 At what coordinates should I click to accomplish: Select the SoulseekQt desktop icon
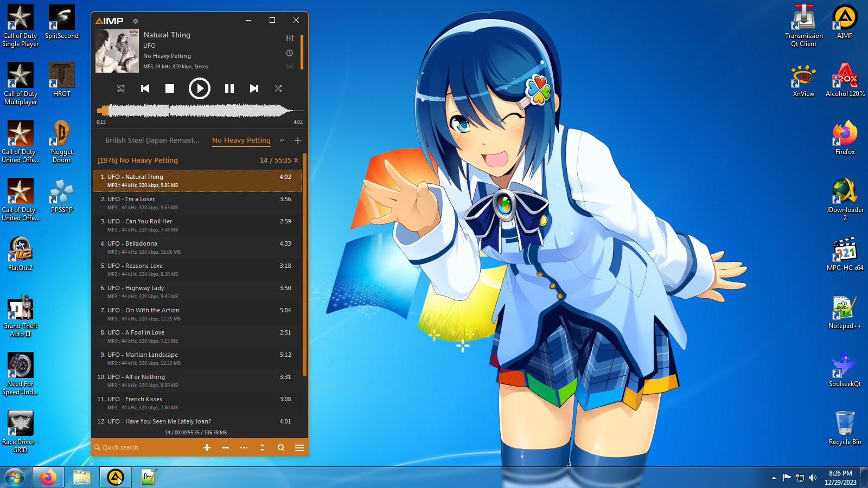click(845, 370)
